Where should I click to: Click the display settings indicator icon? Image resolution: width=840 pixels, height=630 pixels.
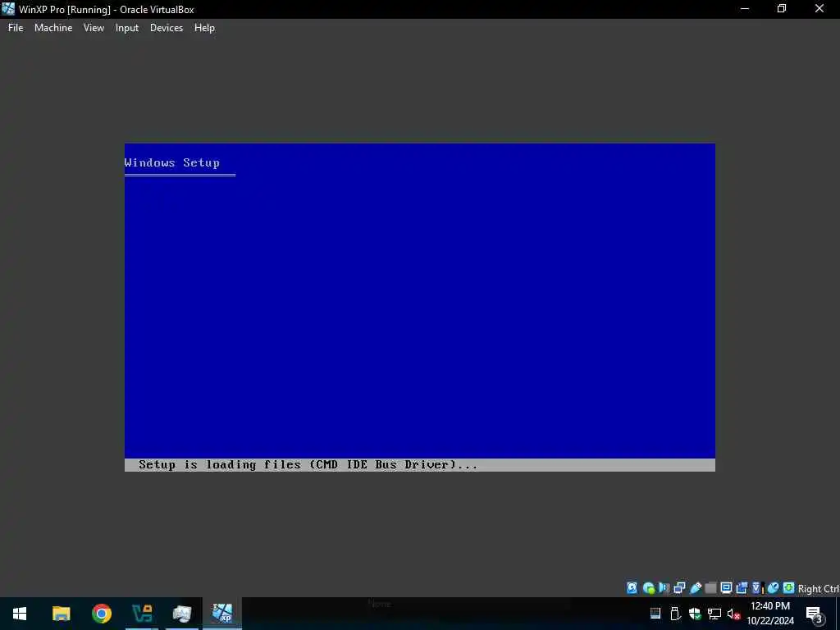(x=727, y=588)
